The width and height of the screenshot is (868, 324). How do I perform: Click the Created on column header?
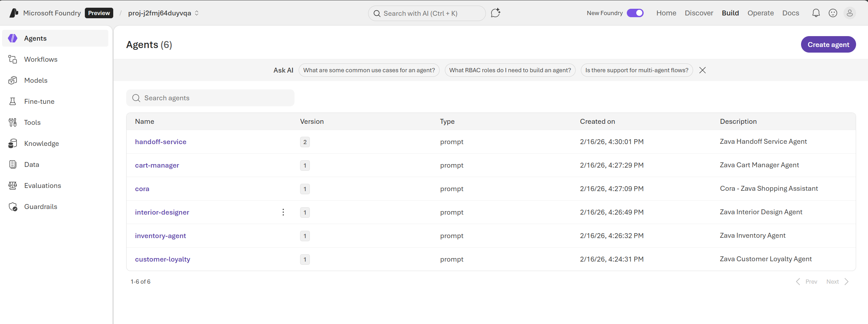coord(597,121)
